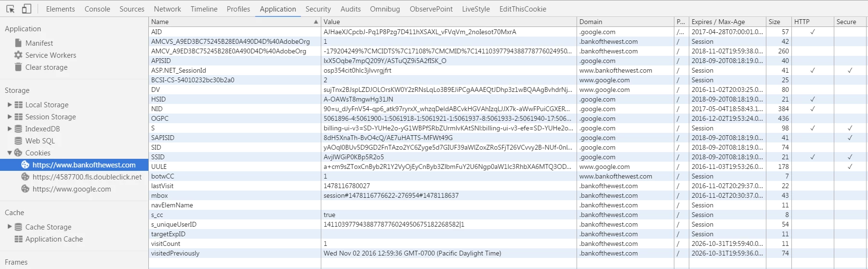Select the AID cookie row
The image size is (868, 269).
(x=508, y=32)
